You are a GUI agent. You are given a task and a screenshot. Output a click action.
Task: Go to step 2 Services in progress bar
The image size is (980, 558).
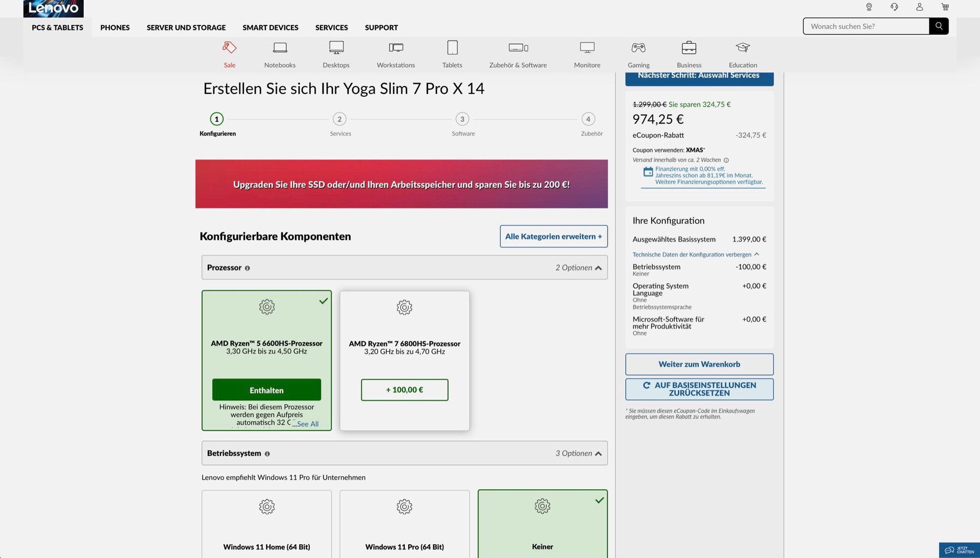point(339,119)
